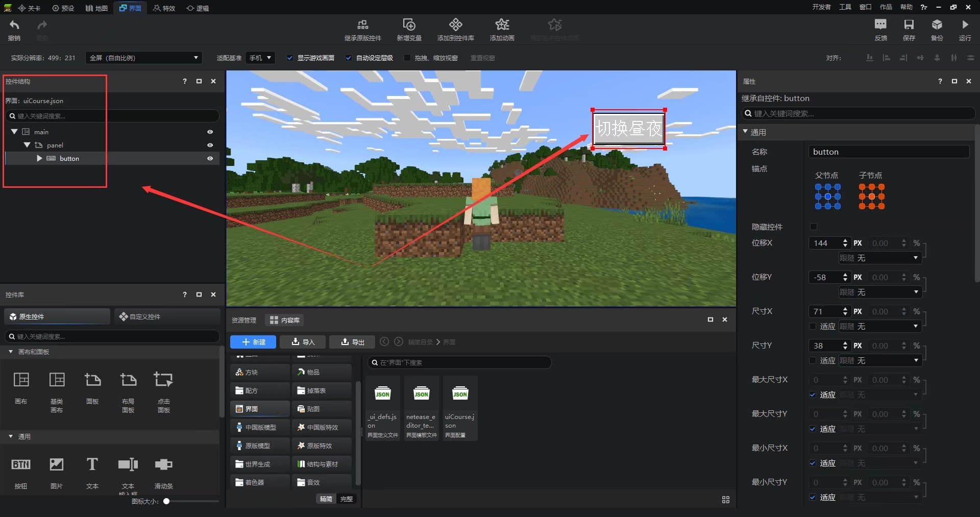Image resolution: width=980 pixels, height=517 pixels.
Task: Click the 父节点 anchor point grid
Action: pyautogui.click(x=827, y=196)
